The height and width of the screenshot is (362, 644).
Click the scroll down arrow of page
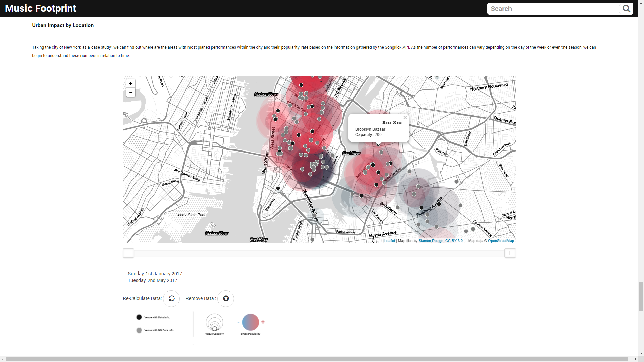click(x=641, y=353)
